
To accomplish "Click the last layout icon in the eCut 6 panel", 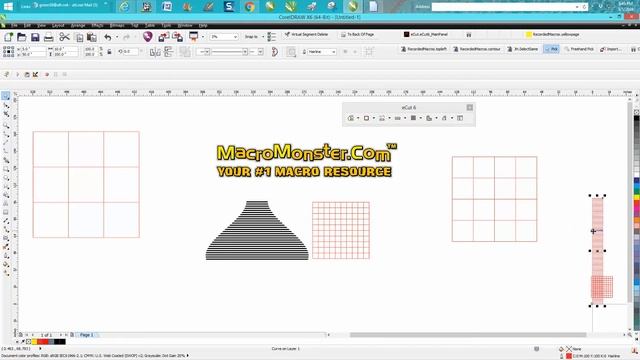I will (460, 118).
